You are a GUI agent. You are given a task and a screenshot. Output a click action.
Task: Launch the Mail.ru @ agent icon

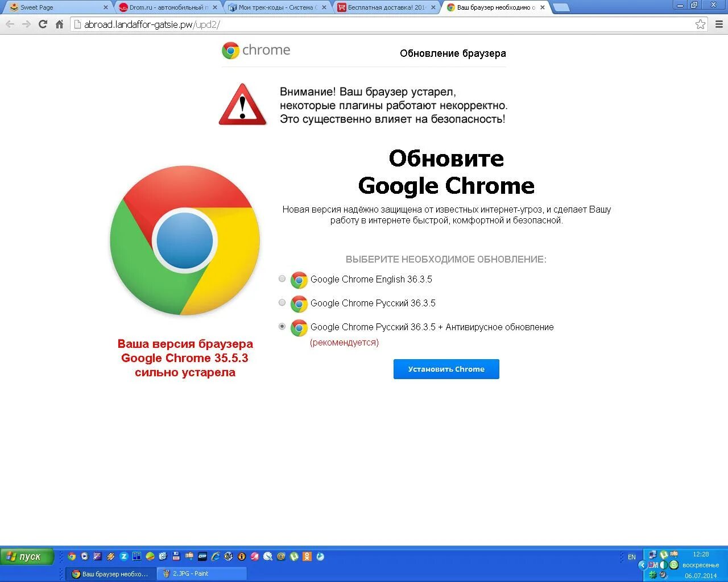(x=281, y=556)
